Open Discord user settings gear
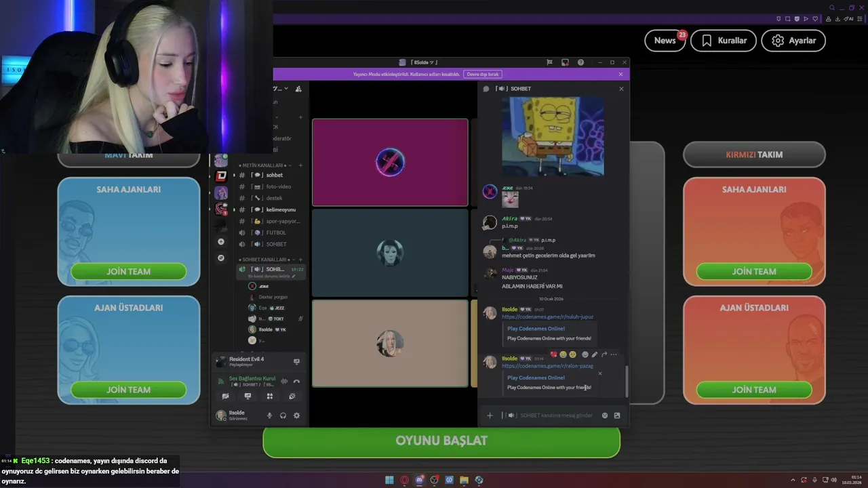 [x=296, y=415]
